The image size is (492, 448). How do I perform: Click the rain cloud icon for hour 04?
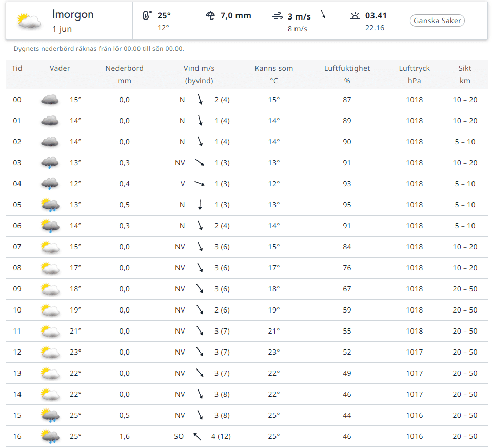tap(50, 184)
